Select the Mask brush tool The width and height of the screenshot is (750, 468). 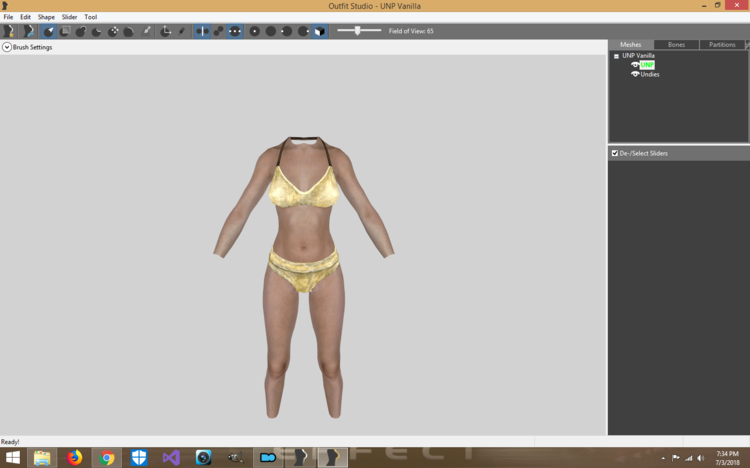tap(65, 31)
